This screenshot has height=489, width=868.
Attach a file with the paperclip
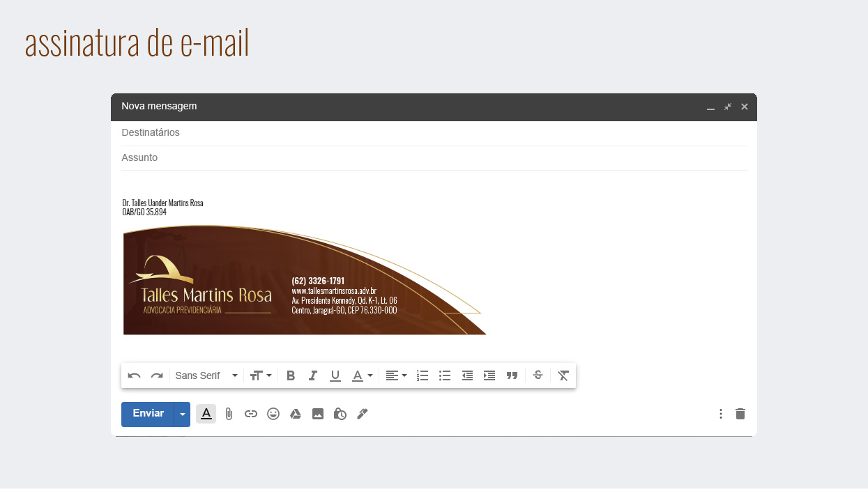point(229,414)
